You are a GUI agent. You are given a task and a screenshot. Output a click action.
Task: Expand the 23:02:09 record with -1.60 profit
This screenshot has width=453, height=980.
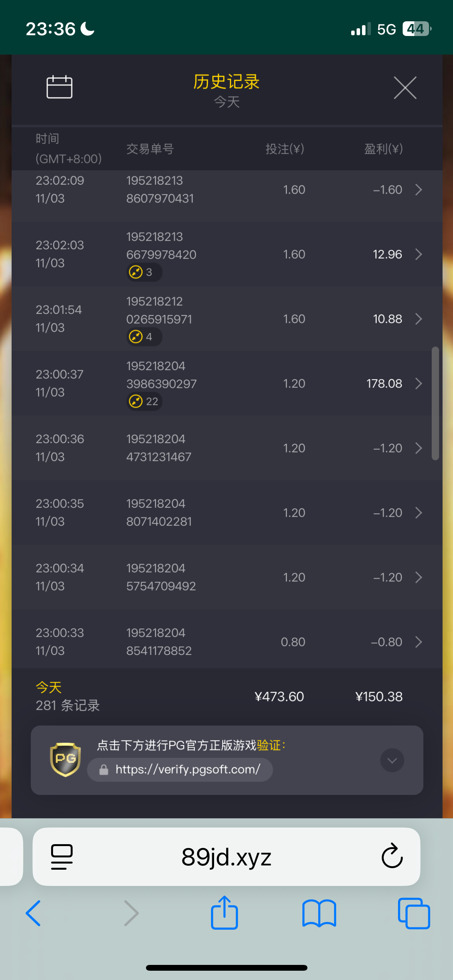419,190
